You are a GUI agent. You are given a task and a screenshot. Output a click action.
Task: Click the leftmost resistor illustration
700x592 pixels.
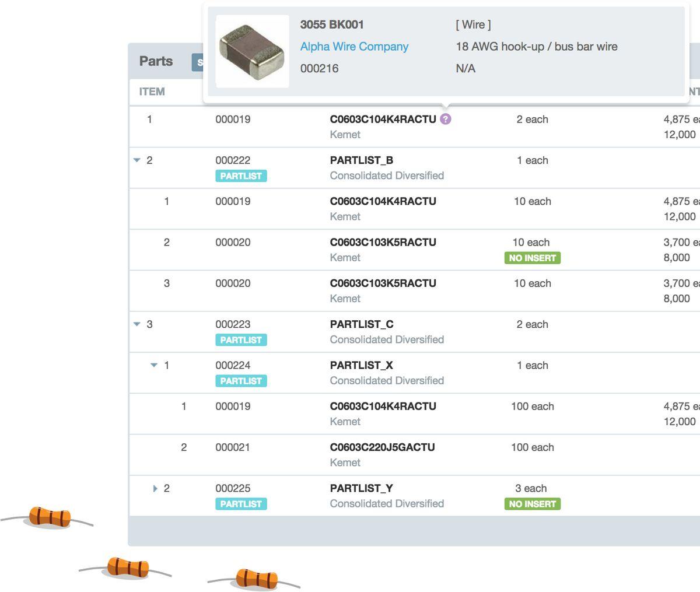pyautogui.click(x=49, y=517)
